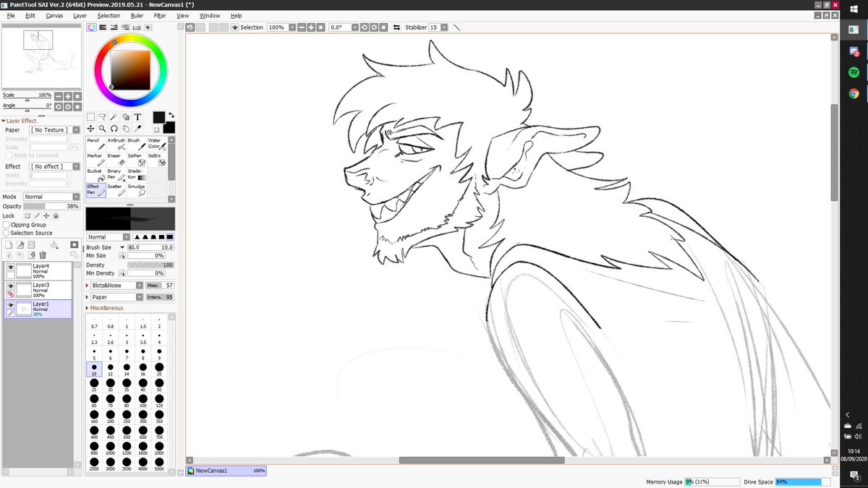
Task: Select the Smudge tool
Action: (x=136, y=190)
